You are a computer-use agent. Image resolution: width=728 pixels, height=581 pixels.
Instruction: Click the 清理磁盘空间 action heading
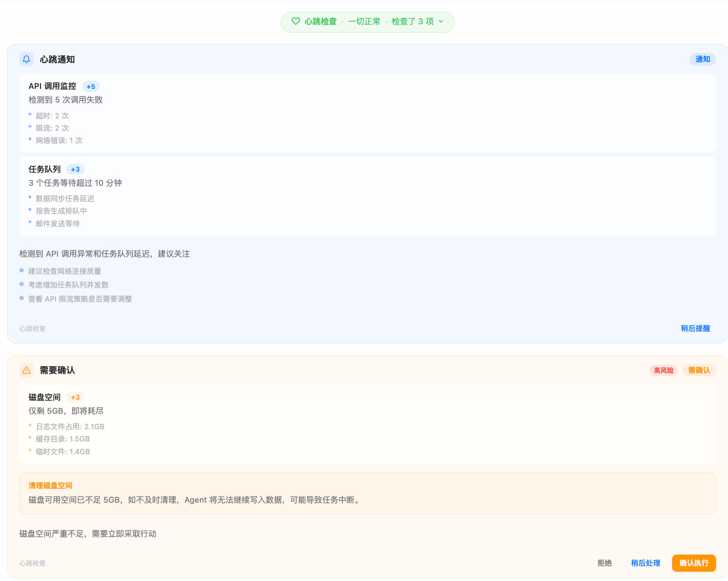point(50,485)
